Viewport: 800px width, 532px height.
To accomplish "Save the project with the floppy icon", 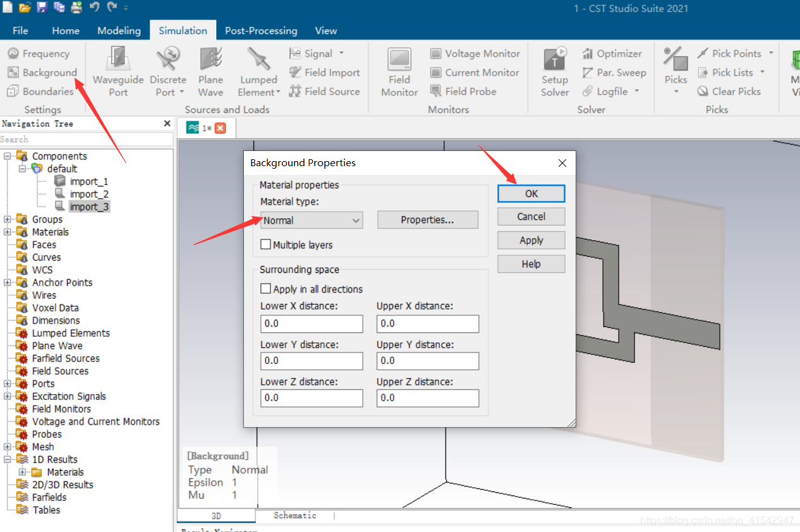I will (42, 8).
